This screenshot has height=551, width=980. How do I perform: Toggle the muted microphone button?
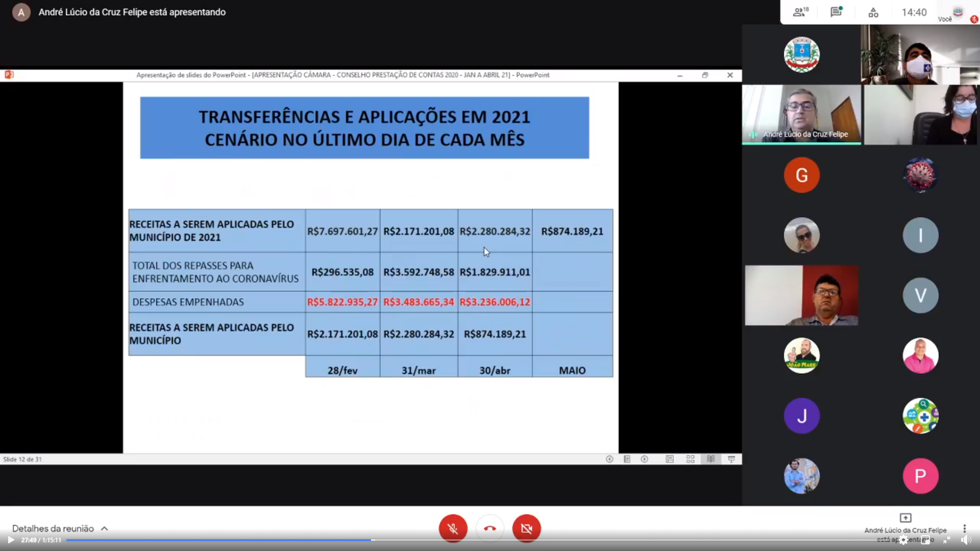[x=453, y=528]
